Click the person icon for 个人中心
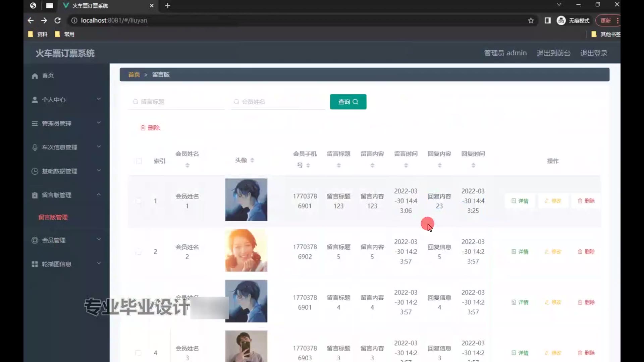The width and height of the screenshot is (644, 362). pos(35,100)
